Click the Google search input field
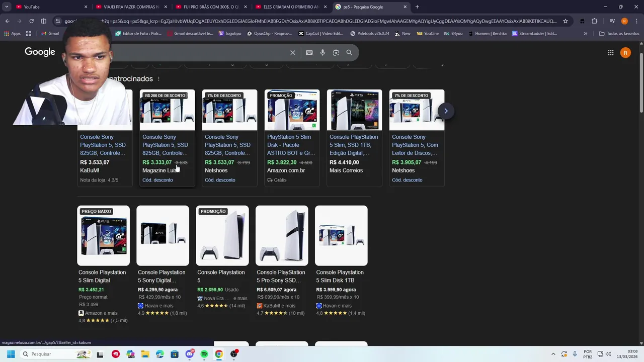Image resolution: width=644 pixels, height=362 pixels. pyautogui.click(x=201, y=52)
